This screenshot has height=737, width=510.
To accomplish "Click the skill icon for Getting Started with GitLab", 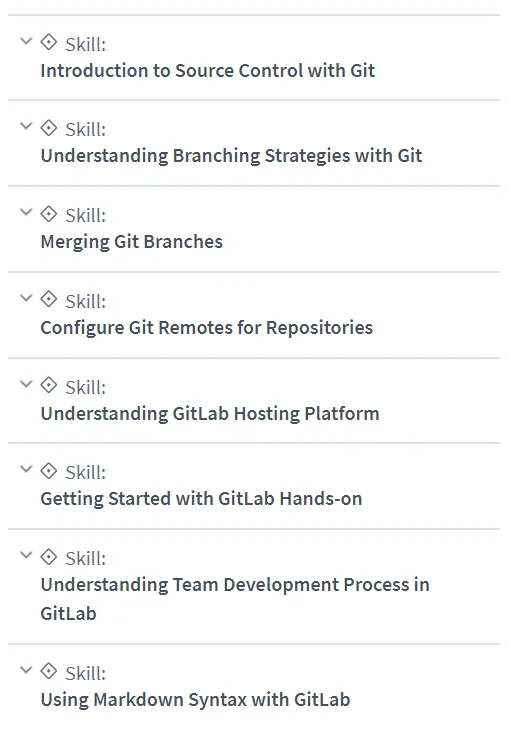I will coord(48,470).
